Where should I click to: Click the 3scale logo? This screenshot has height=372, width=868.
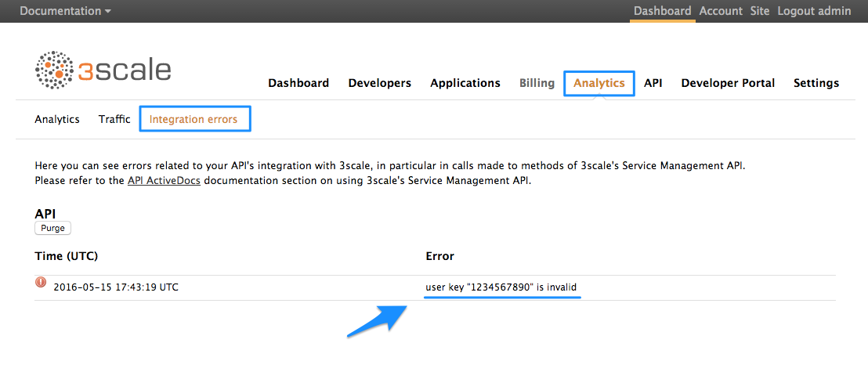(x=103, y=70)
